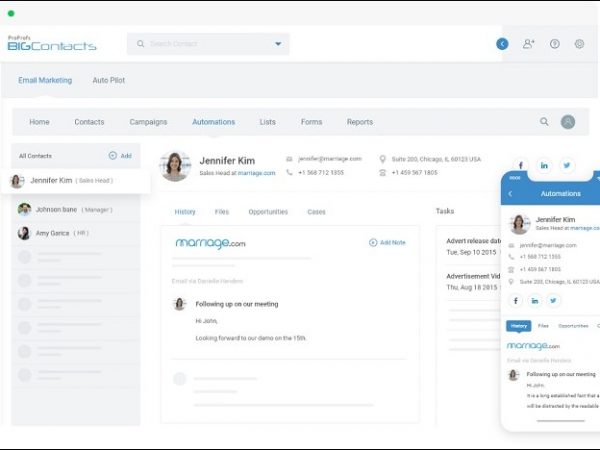Click Jennifer Kim's Twitter icon
600x450 pixels.
click(x=567, y=165)
